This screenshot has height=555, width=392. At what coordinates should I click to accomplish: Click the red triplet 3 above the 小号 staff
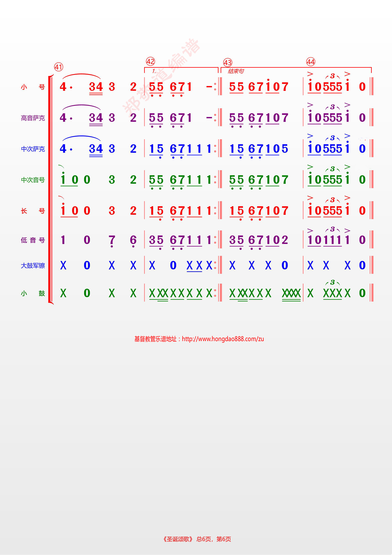click(x=332, y=76)
